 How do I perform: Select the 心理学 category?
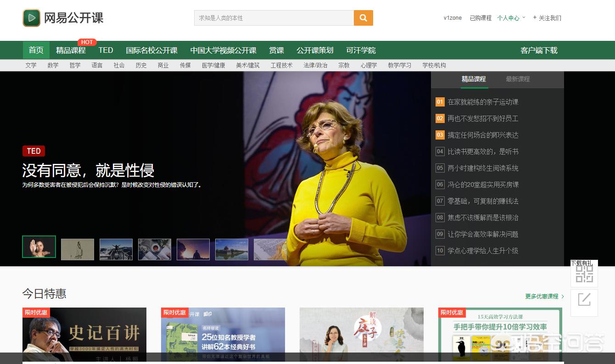click(x=369, y=65)
